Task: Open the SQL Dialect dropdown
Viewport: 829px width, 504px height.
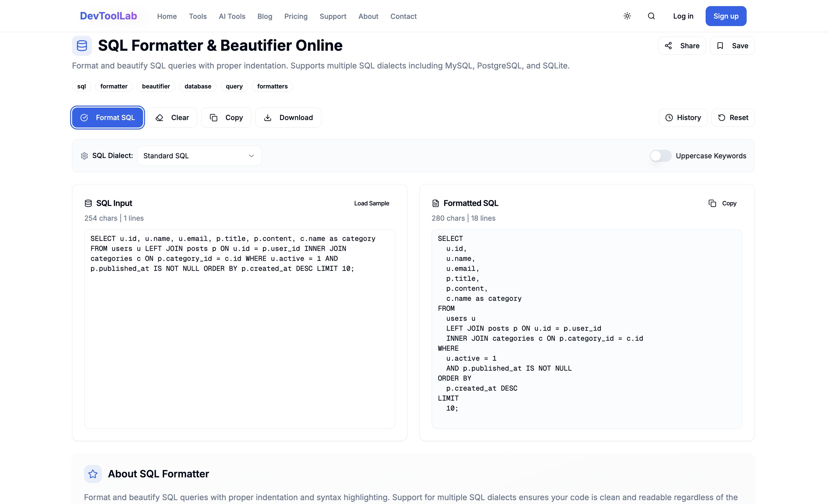Action: [199, 156]
